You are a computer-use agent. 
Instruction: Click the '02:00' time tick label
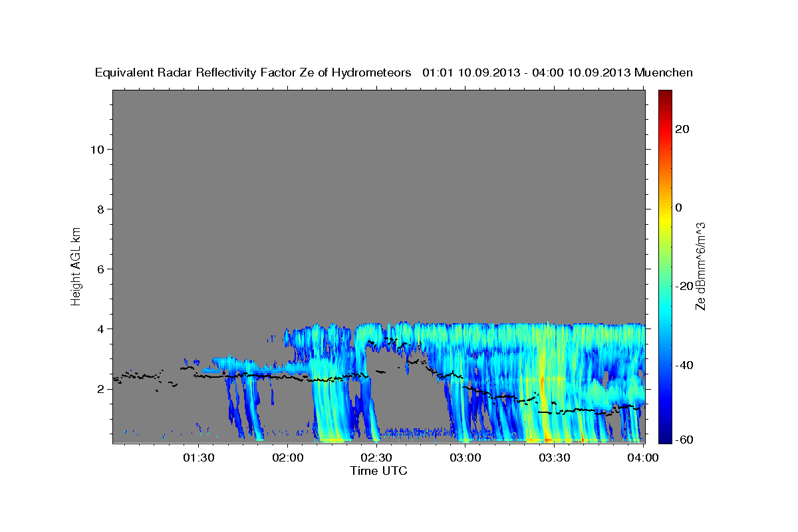point(288,458)
